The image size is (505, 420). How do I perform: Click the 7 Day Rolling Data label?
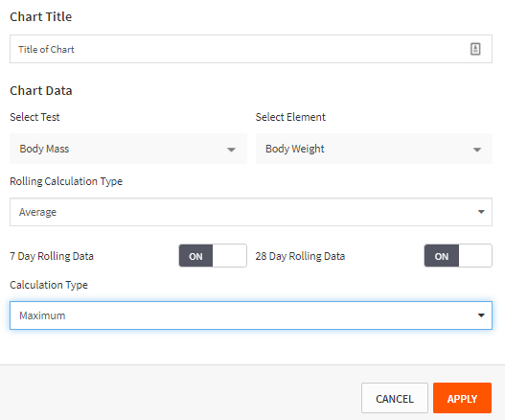click(x=52, y=256)
